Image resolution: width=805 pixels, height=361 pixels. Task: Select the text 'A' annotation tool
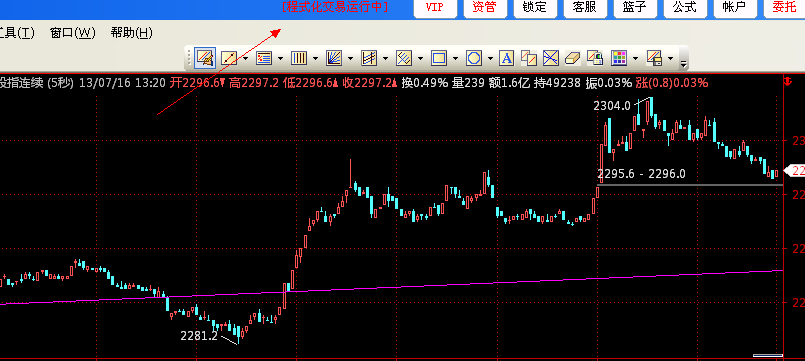coord(507,58)
